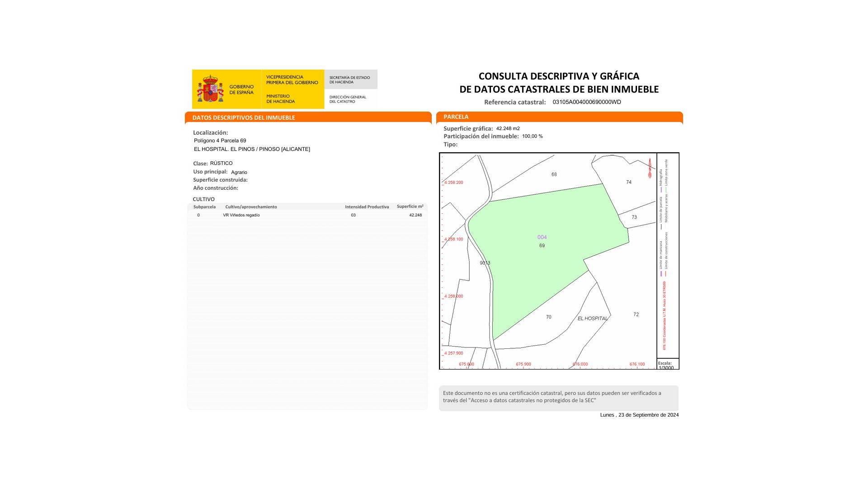Click the Secretaría de Estado de Hacienda box
This screenshot has height=488, width=868.
point(350,80)
